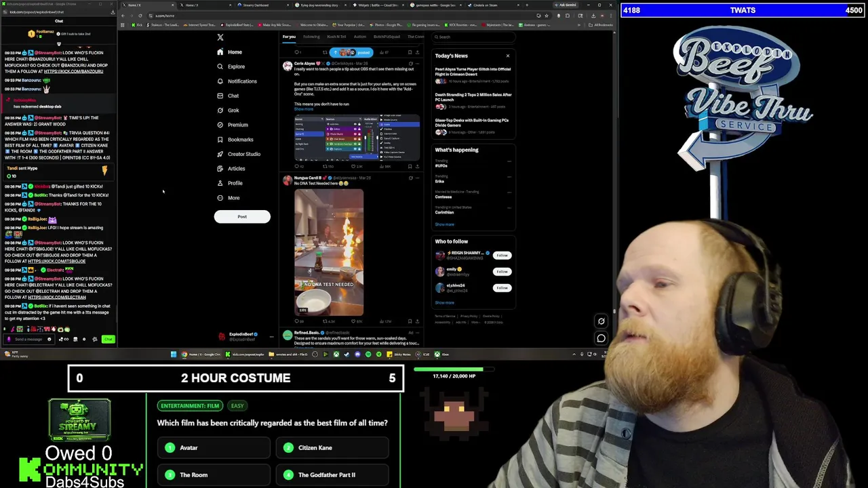Open Grok floating button on X page
This screenshot has width=868, height=488.
point(601,321)
